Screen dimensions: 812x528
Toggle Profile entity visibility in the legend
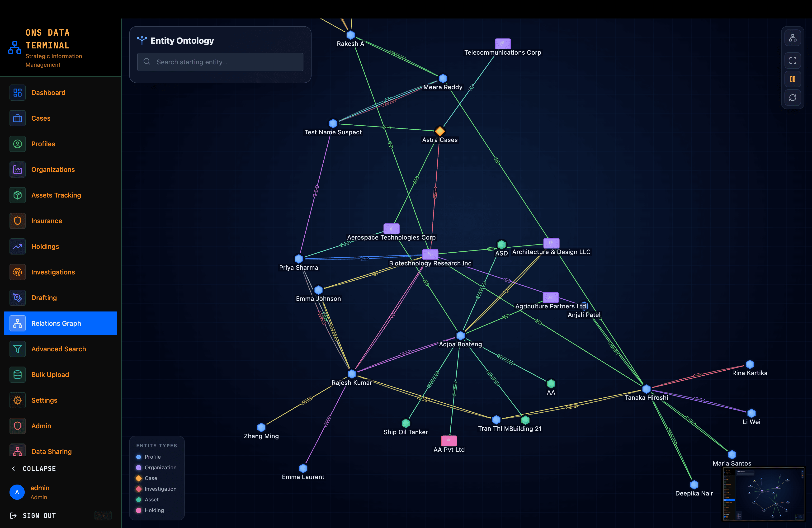(x=138, y=457)
